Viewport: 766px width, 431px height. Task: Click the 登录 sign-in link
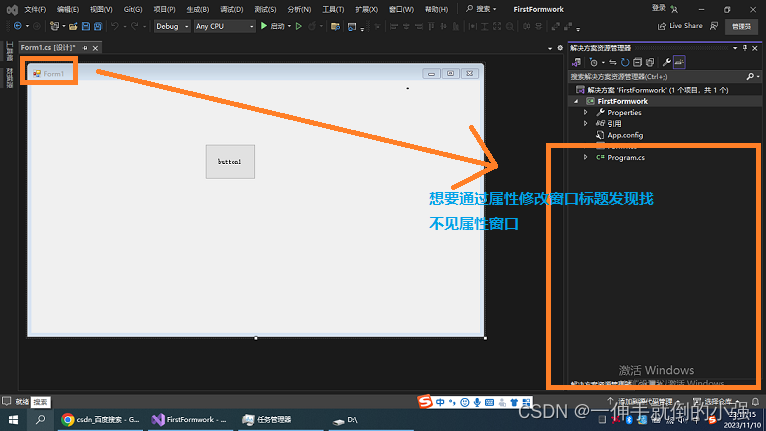coord(659,8)
